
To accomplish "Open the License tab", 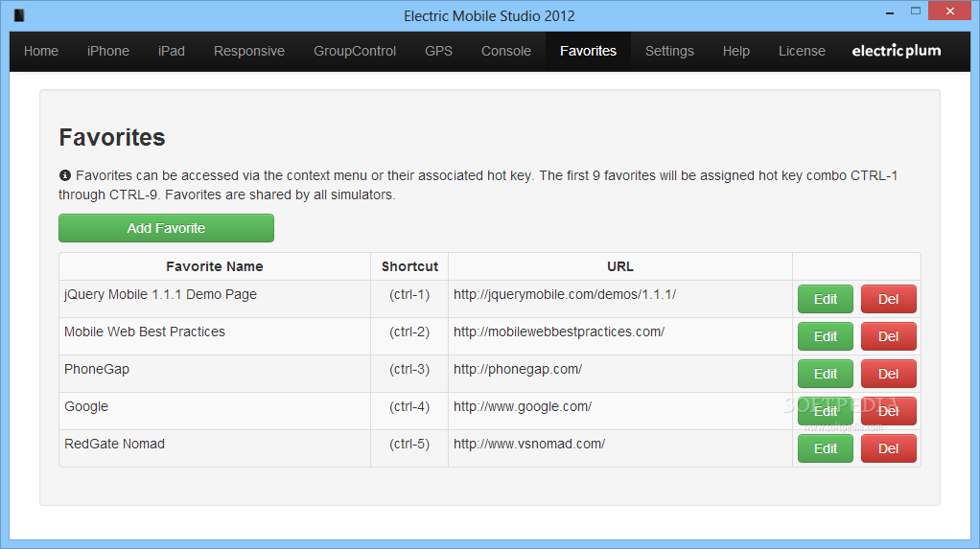I will pos(802,51).
